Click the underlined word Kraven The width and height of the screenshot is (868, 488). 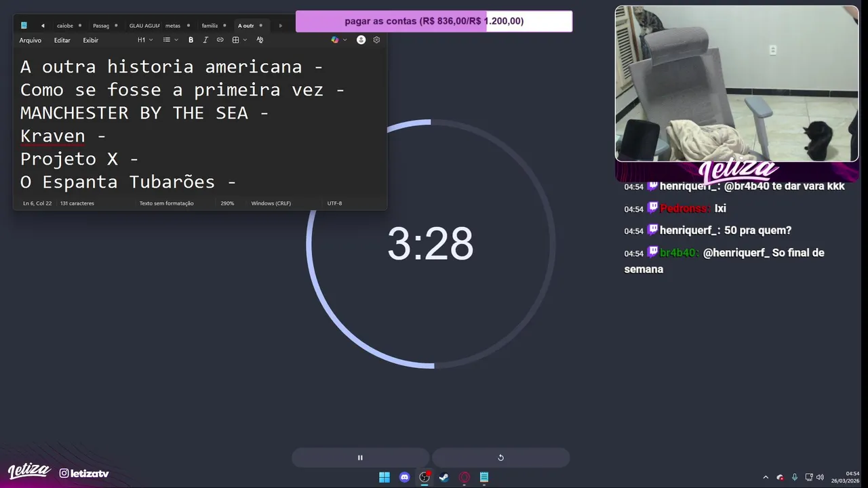click(53, 136)
